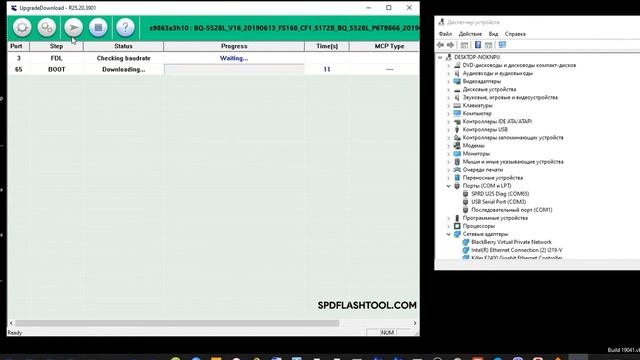Screen dimensions: 640x360
Task: Click the properties blue icon in Device Manager toolbar
Action: [x=478, y=45]
